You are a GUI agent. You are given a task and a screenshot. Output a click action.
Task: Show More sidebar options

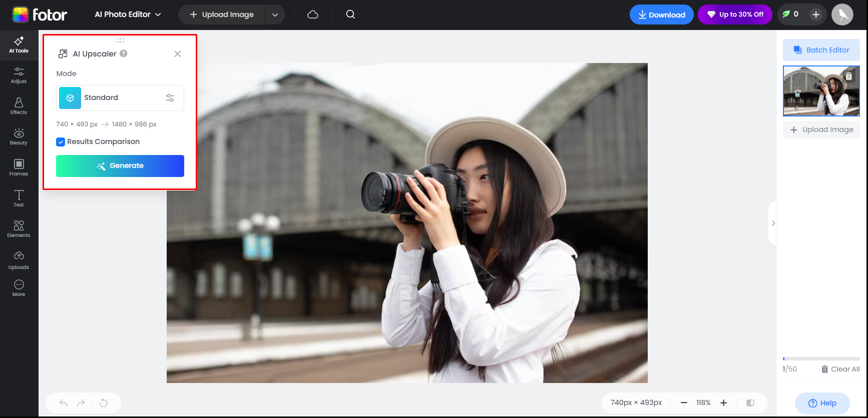[19, 288]
